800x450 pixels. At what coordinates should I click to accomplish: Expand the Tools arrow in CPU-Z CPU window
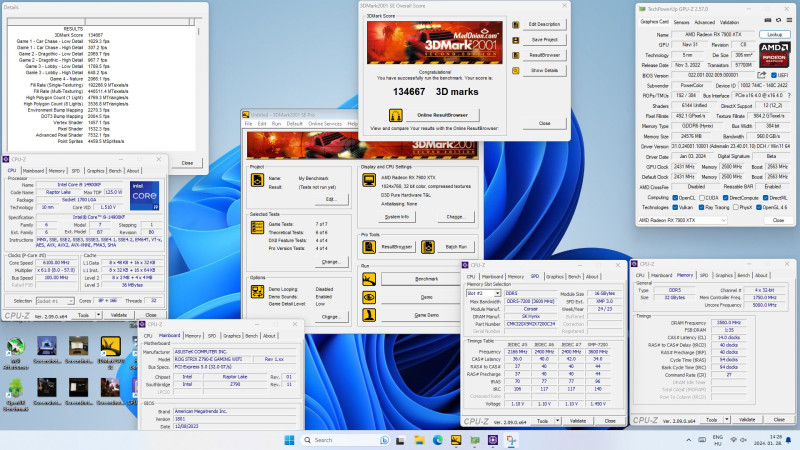[x=98, y=315]
